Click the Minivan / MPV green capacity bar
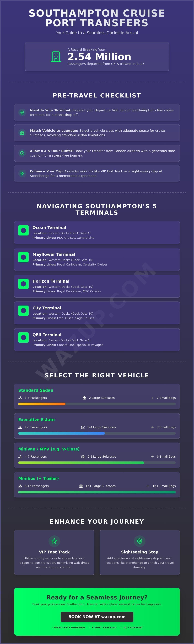The height and width of the screenshot is (644, 194). pyautogui.click(x=81, y=463)
